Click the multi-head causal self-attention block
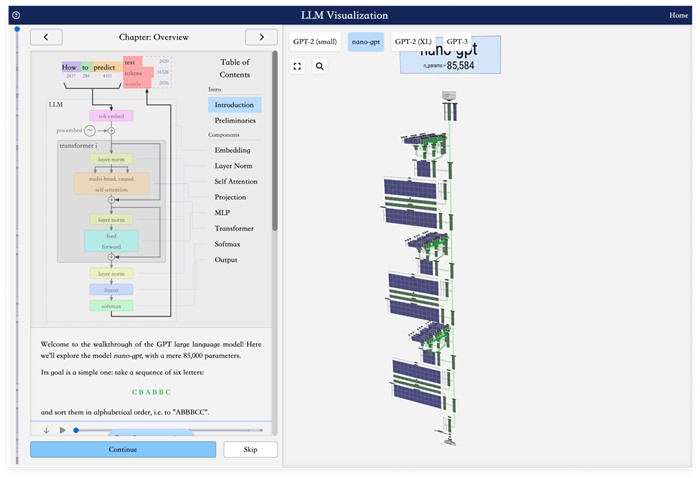 [111, 184]
